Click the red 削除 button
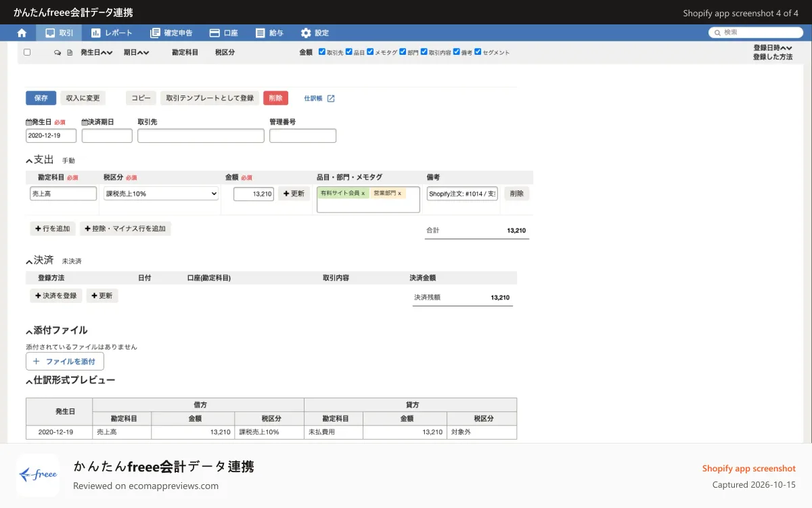The height and width of the screenshot is (508, 812). (x=275, y=98)
